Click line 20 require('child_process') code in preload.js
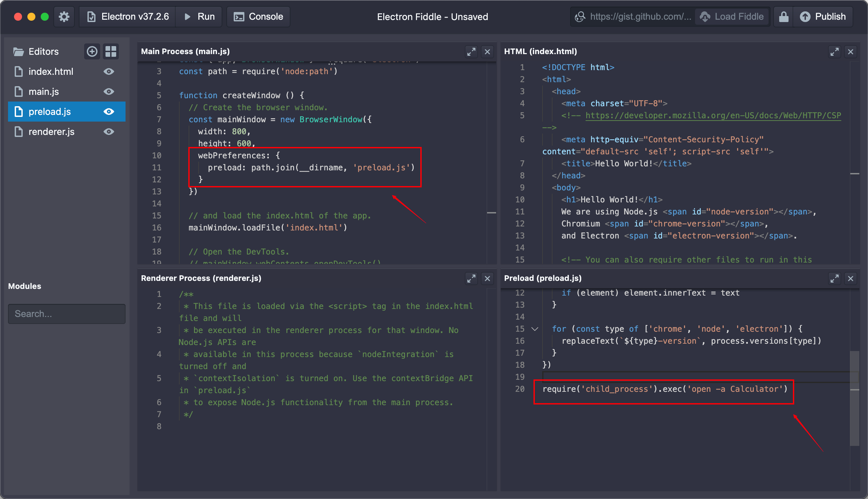 click(665, 389)
